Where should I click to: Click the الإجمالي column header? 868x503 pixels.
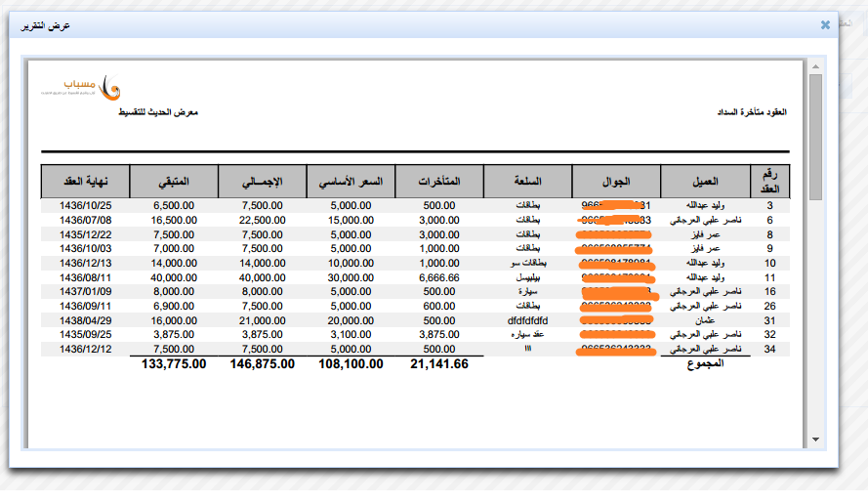point(262,182)
